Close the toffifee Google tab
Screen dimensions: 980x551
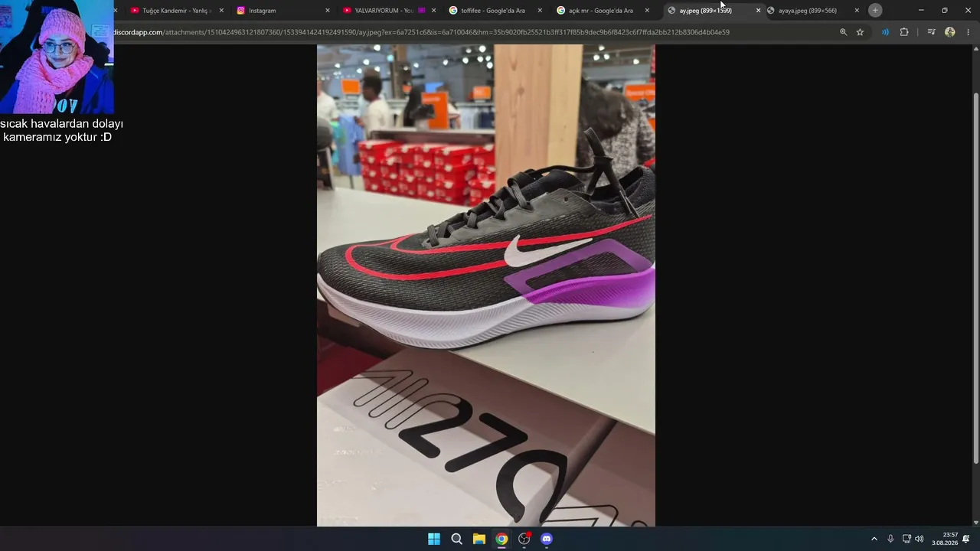pyautogui.click(x=540, y=11)
